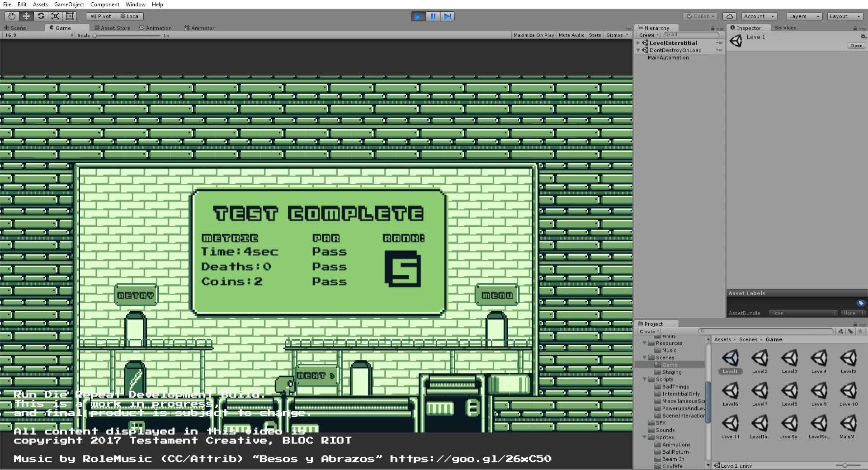Select the Scale tool
The image size is (868, 470).
click(55, 16)
